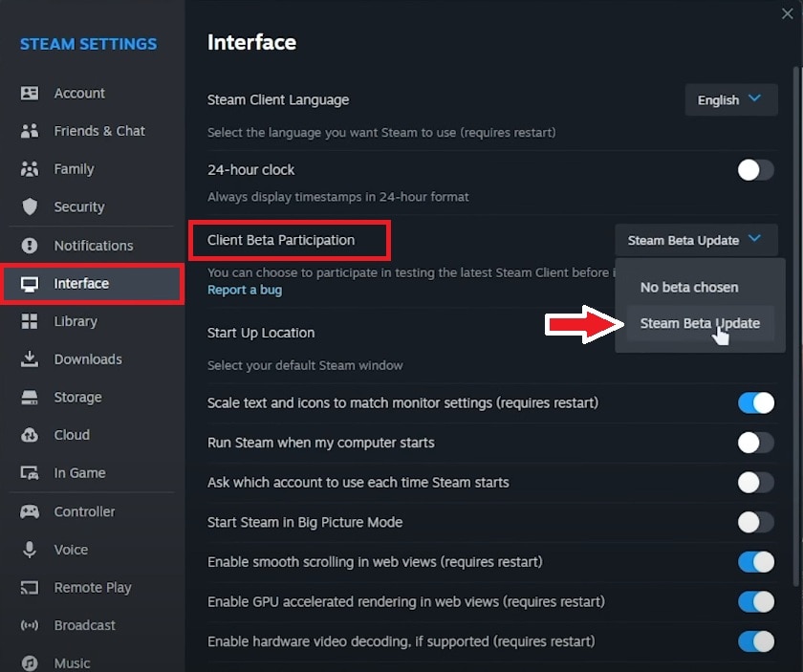Image resolution: width=803 pixels, height=672 pixels.
Task: Enable Run Steam when my computer starts
Action: click(x=755, y=443)
